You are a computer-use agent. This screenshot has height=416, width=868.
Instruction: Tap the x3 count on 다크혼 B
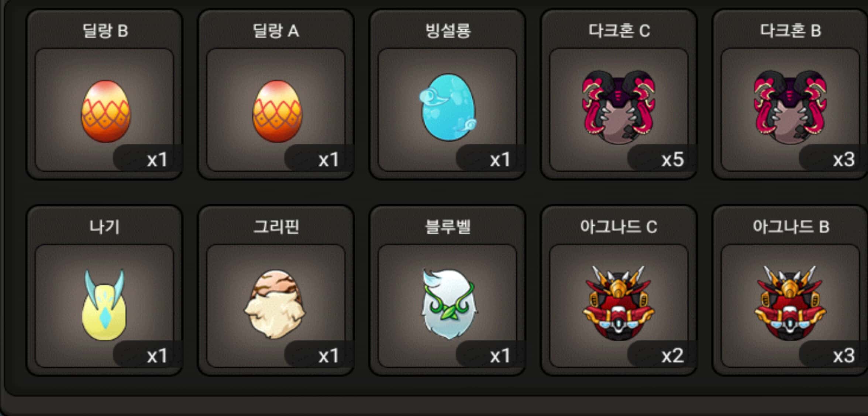tap(844, 160)
